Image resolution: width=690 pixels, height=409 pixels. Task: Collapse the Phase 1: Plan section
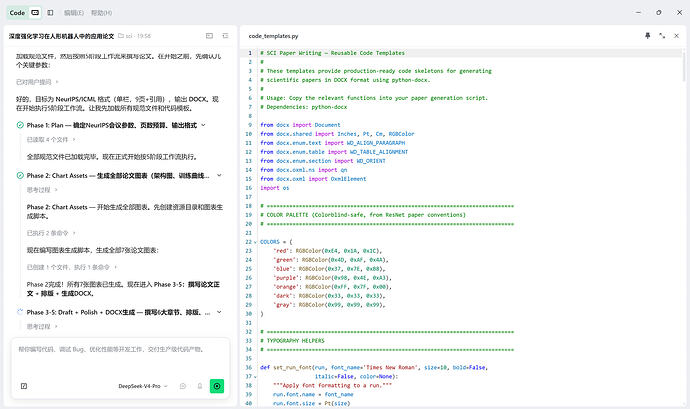click(x=203, y=125)
